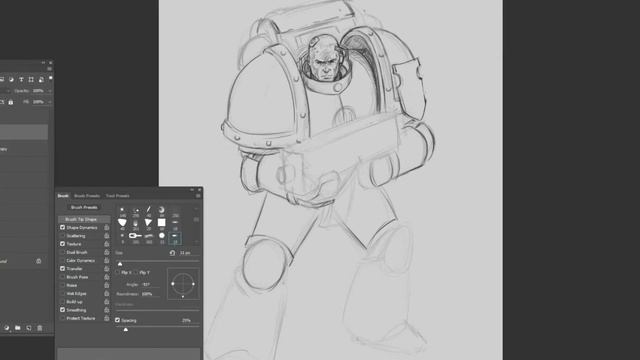Filter layers by smart object icon
This screenshot has height=360, width=640.
pyautogui.click(x=41, y=80)
